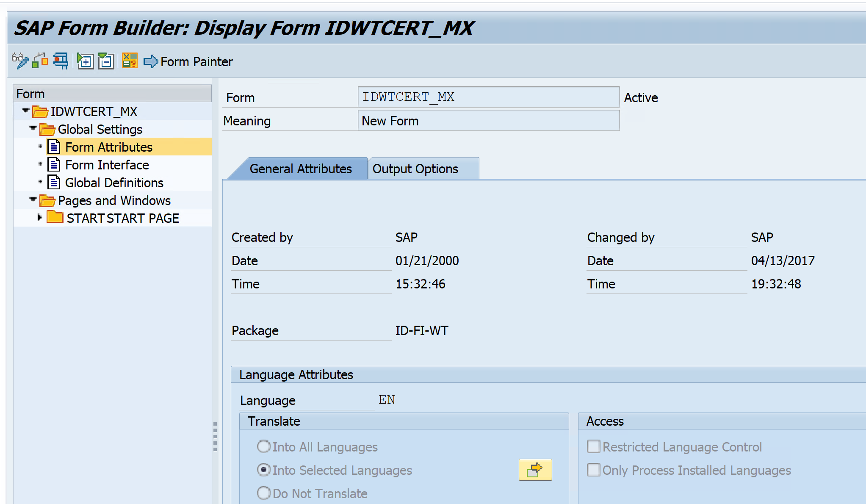Screen dimensions: 866x504
Task: Switch to the General Attributes tab
Action: (x=301, y=169)
